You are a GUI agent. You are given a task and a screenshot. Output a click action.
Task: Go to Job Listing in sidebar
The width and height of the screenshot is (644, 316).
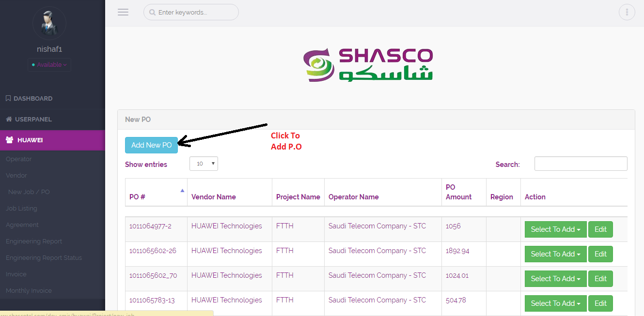pos(21,208)
